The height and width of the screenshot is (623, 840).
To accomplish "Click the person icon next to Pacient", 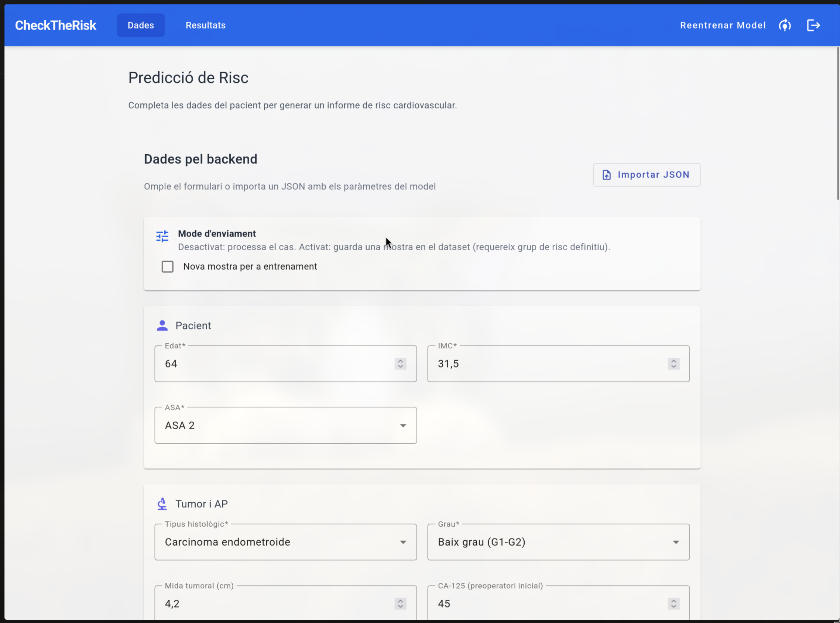I will pos(162,326).
